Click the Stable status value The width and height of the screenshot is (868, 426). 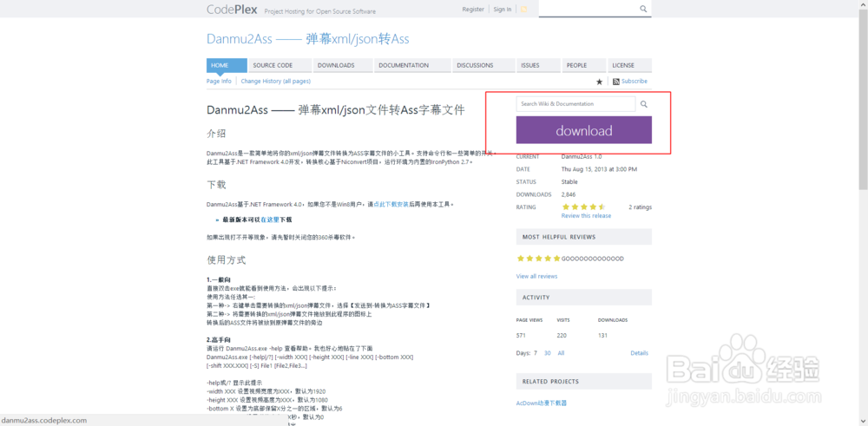(x=569, y=181)
